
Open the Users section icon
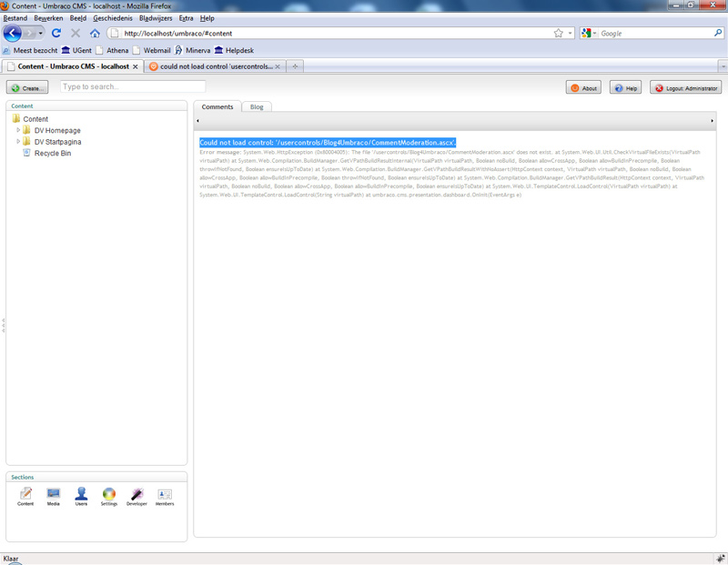[81, 495]
